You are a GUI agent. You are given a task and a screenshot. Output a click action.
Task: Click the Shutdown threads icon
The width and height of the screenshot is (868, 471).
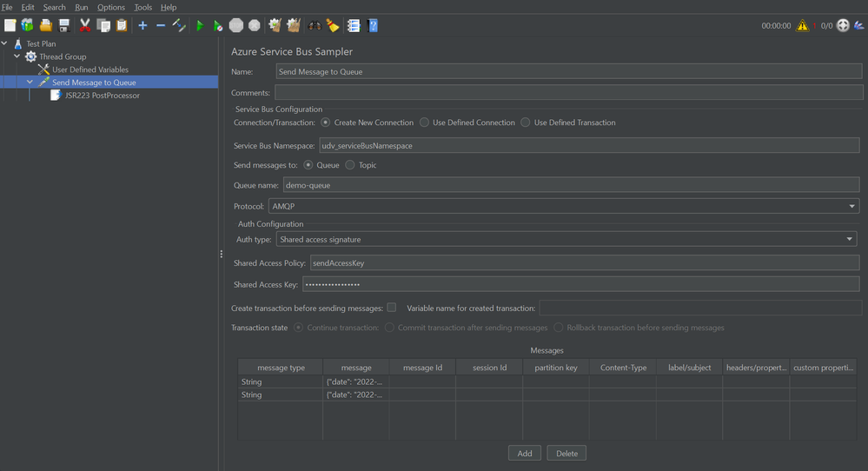[x=254, y=25]
